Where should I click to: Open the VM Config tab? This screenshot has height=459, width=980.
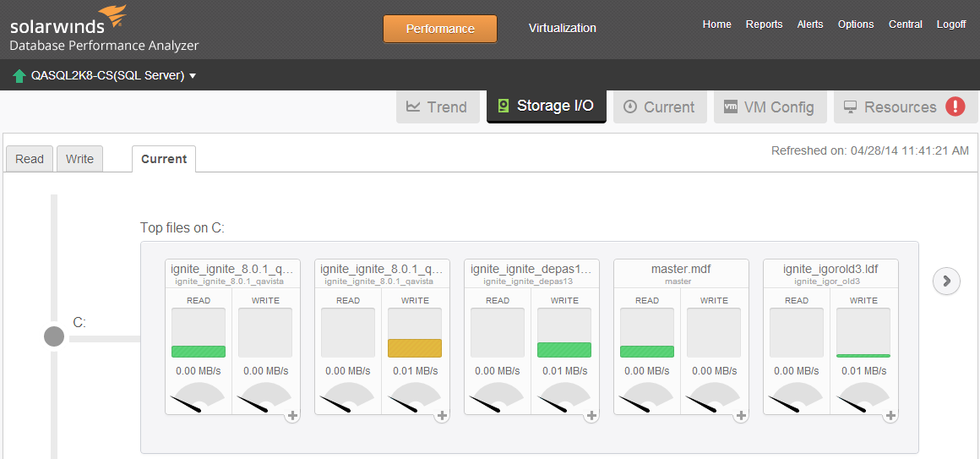(770, 107)
